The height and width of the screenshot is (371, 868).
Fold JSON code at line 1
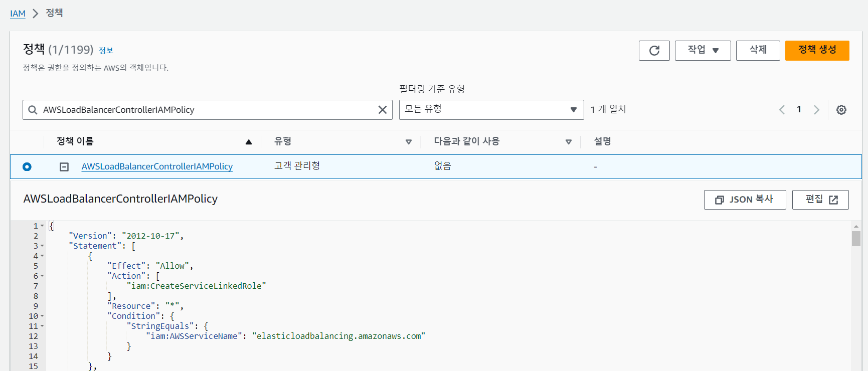42,226
